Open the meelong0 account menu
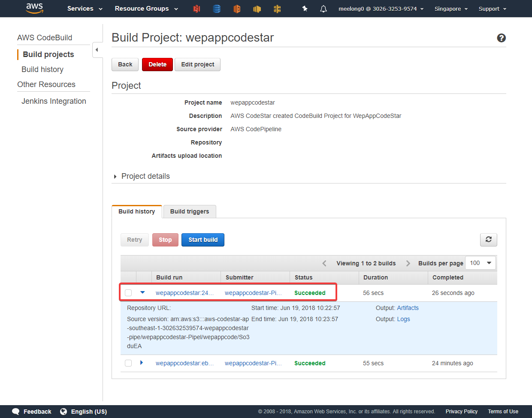 tap(381, 9)
